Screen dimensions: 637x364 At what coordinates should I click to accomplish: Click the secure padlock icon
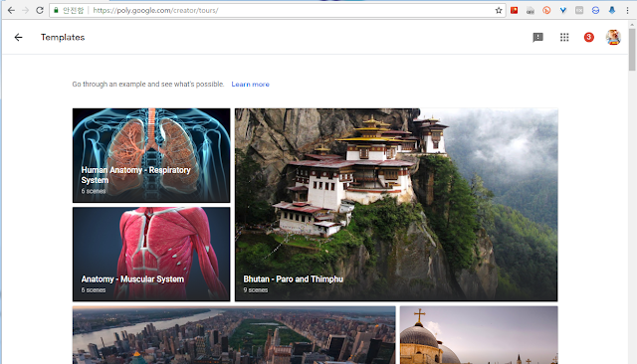click(56, 10)
